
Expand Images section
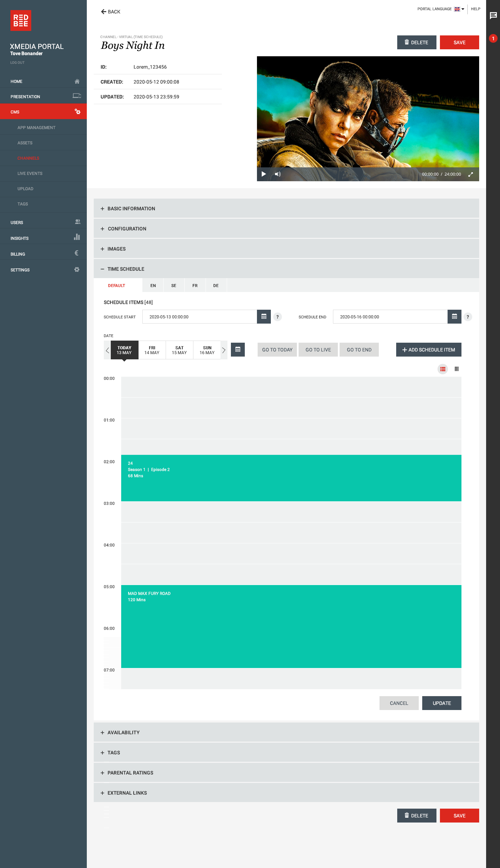click(286, 249)
